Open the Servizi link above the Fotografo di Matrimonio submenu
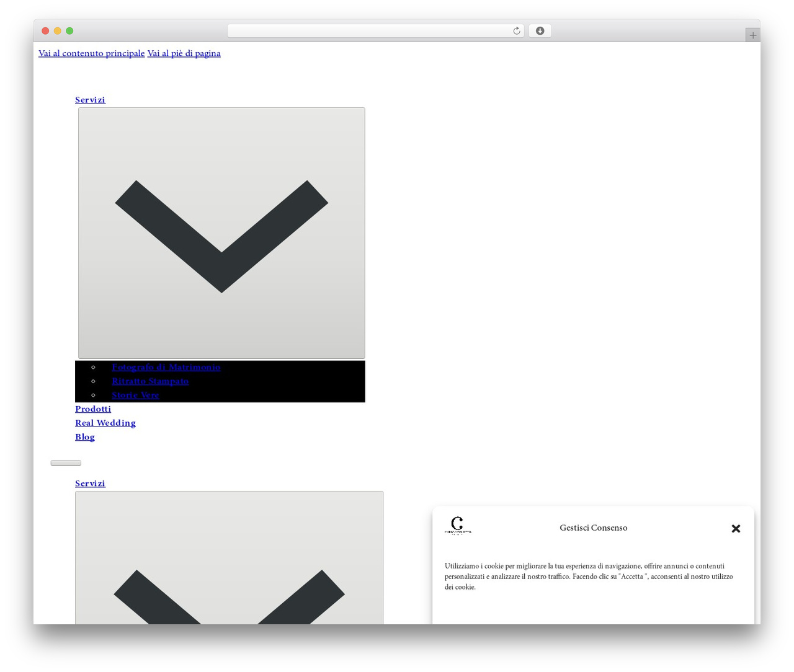 coord(90,100)
